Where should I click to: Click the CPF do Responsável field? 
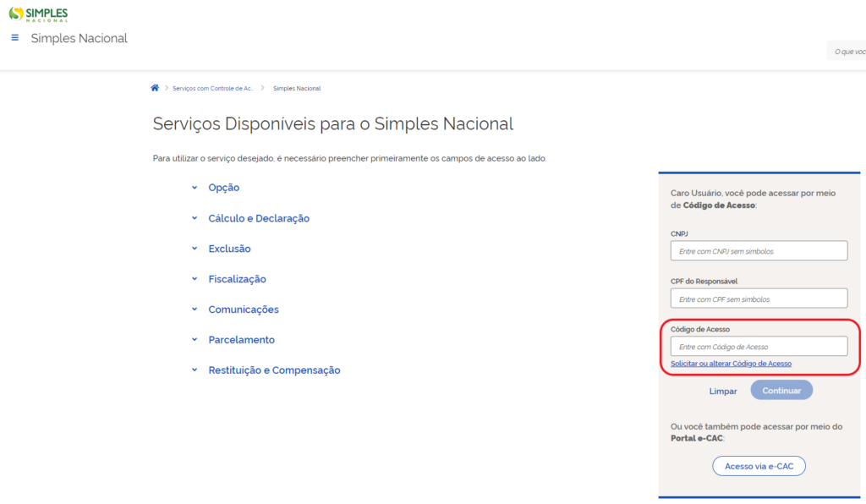coord(759,299)
